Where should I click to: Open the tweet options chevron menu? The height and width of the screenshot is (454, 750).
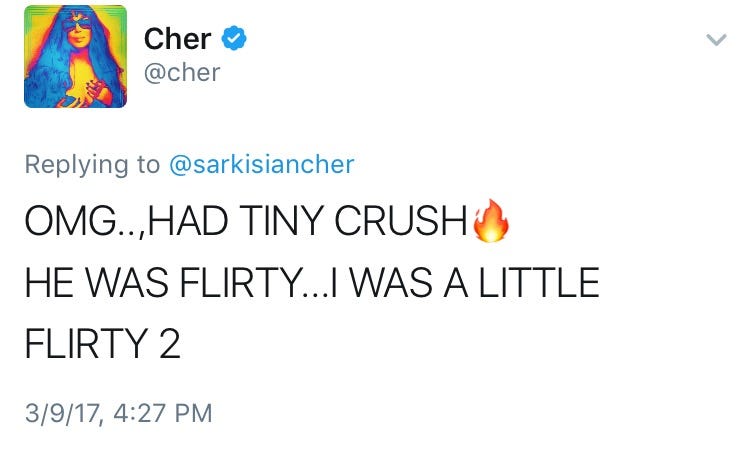(x=716, y=39)
